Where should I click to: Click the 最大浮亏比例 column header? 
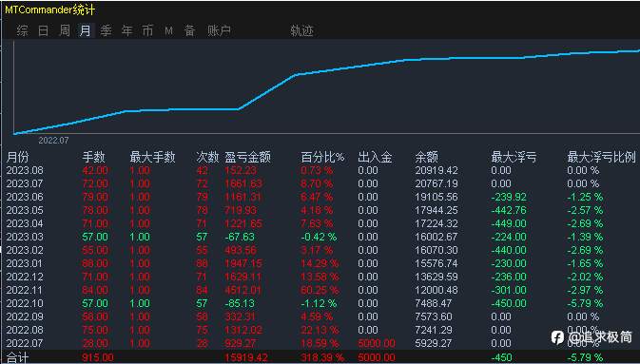coord(602,157)
